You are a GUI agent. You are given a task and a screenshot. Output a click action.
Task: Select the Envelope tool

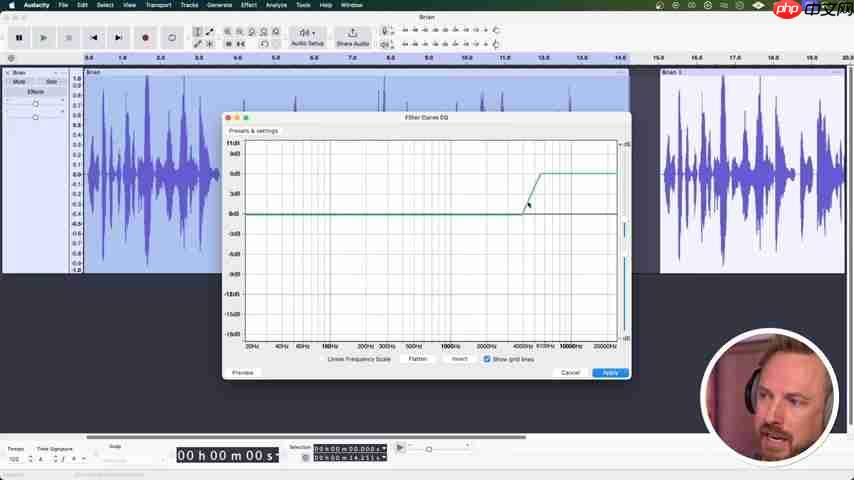click(x=210, y=32)
